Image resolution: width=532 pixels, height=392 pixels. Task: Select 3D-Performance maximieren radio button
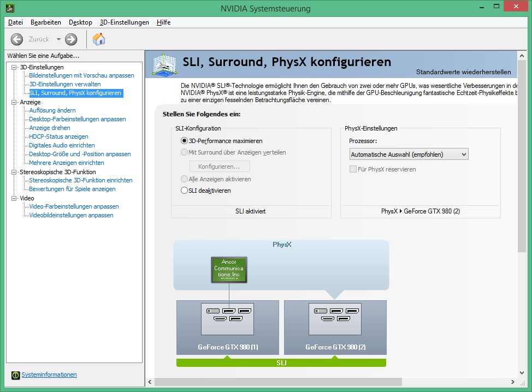point(184,141)
